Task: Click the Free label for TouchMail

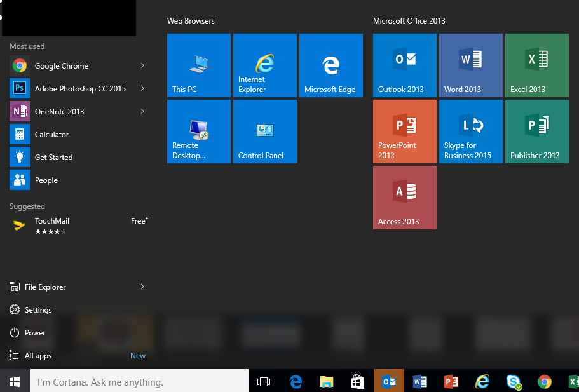Action: tap(139, 220)
